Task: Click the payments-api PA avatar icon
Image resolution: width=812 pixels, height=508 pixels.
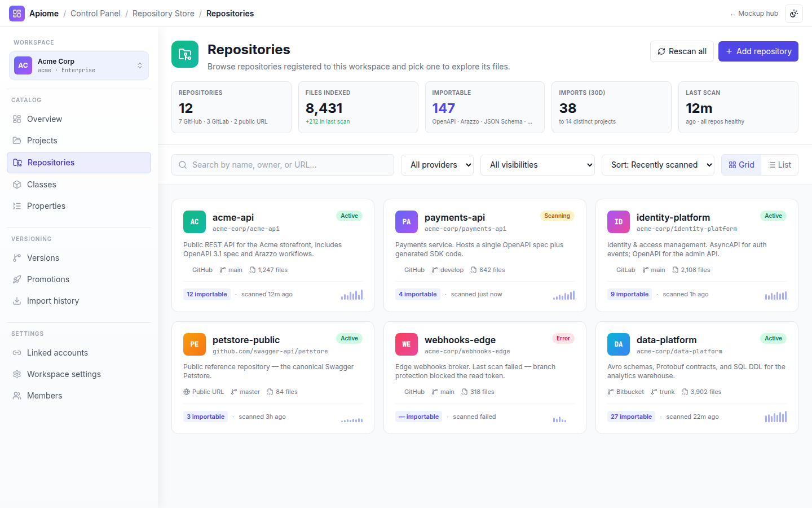Action: point(407,222)
